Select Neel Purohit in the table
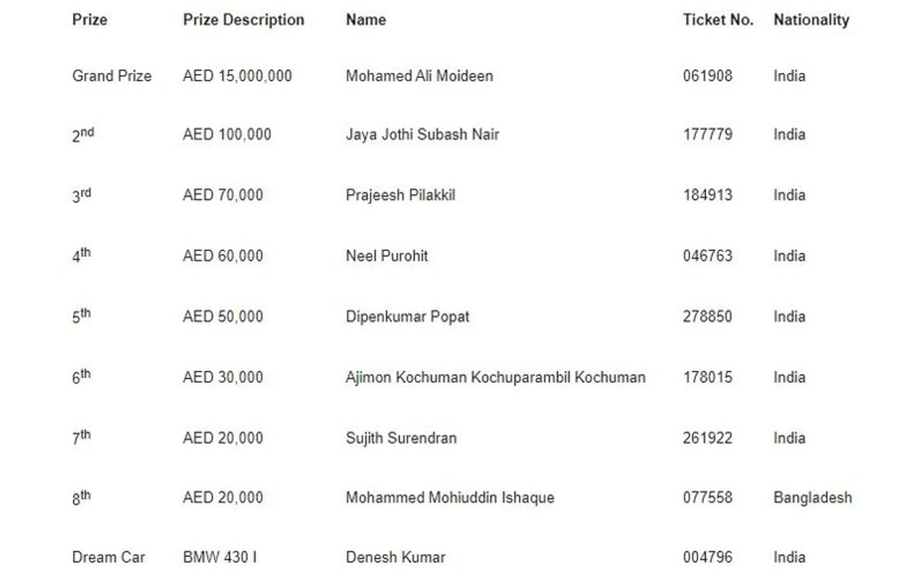This screenshot has width=924, height=583. tap(386, 255)
